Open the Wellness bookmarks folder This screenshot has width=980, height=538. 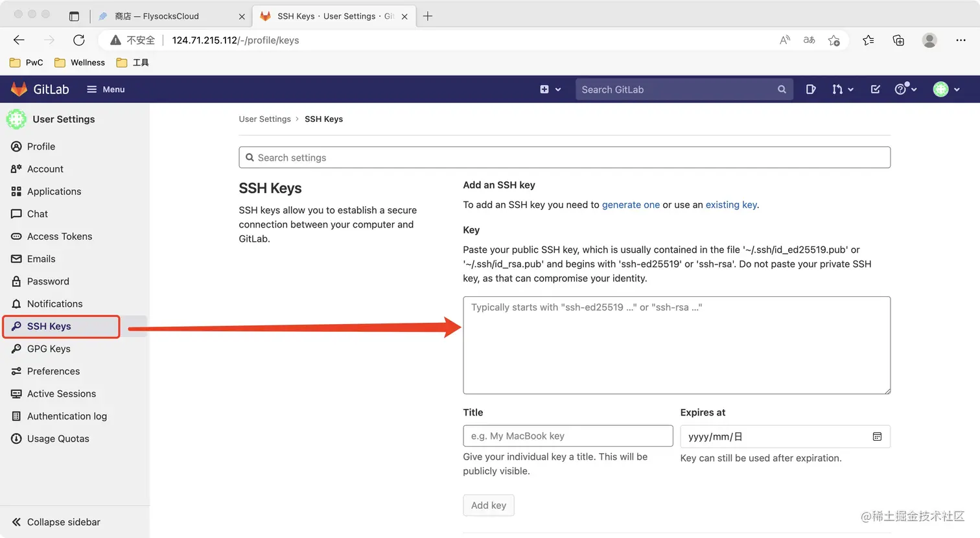80,63
